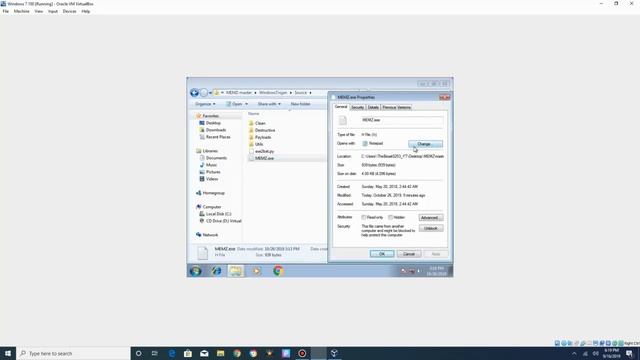
Task: Open VirtualBox Help menu
Action: (x=86, y=11)
